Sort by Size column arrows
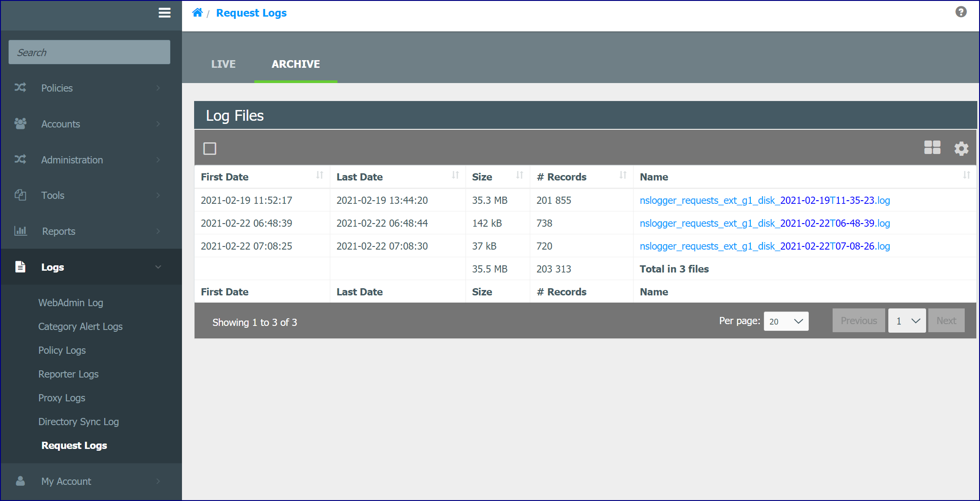 pos(519,175)
